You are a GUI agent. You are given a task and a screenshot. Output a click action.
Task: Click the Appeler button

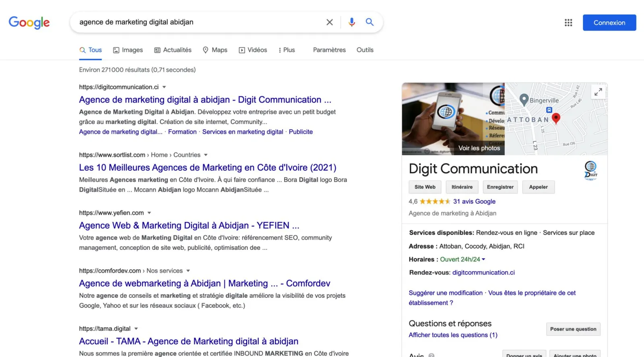(x=539, y=187)
